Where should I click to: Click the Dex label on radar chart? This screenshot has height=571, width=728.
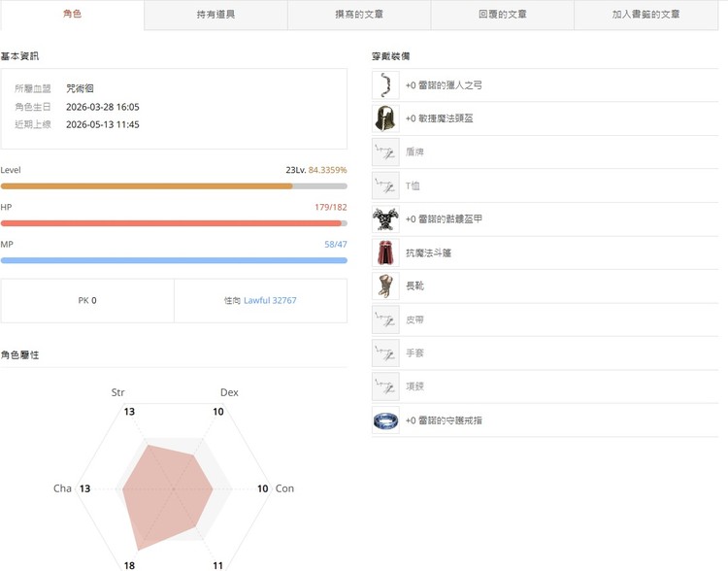[x=229, y=392]
